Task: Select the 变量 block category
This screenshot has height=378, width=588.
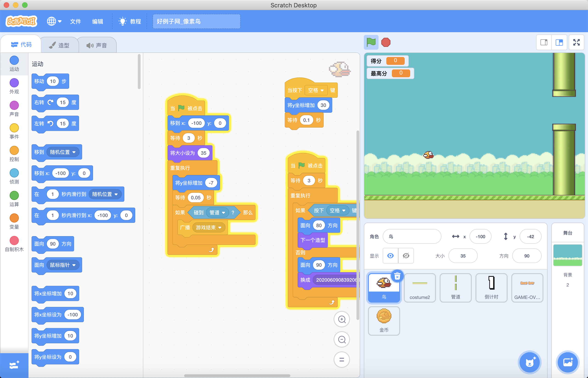Action: coord(14,221)
